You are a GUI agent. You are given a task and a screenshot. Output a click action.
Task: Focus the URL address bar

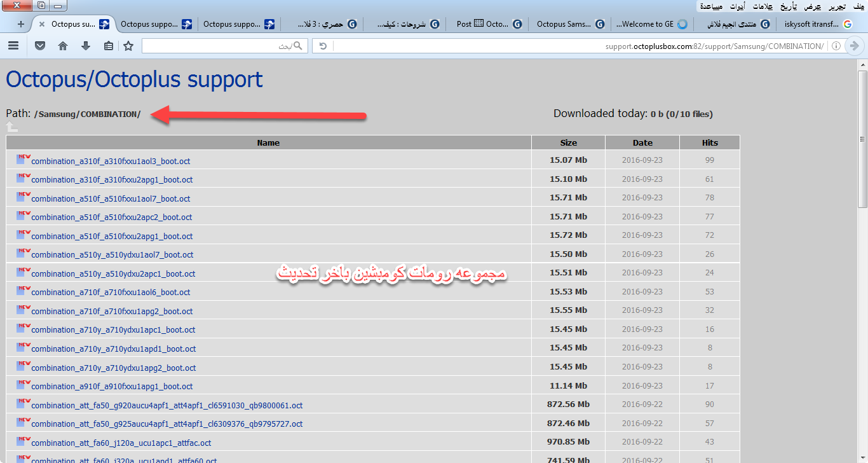tap(580, 46)
